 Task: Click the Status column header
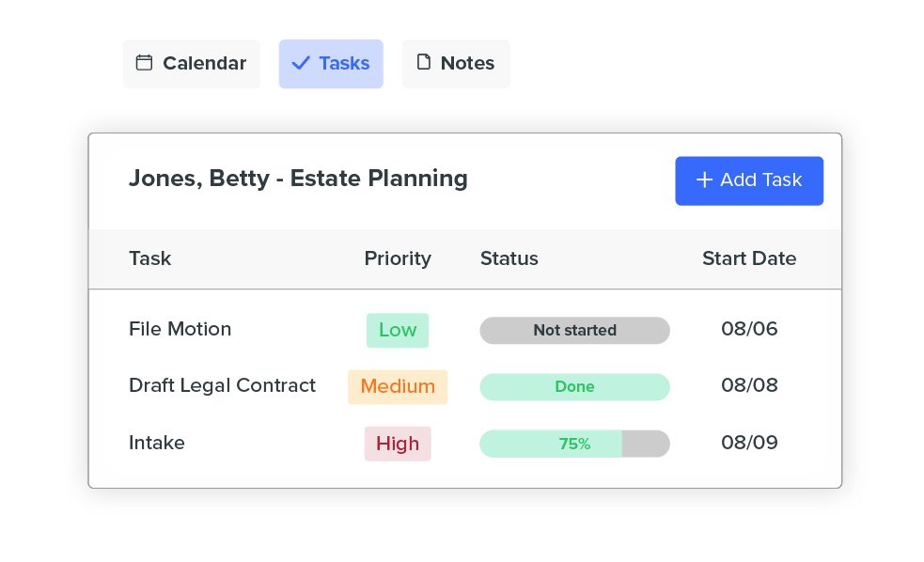pyautogui.click(x=509, y=258)
